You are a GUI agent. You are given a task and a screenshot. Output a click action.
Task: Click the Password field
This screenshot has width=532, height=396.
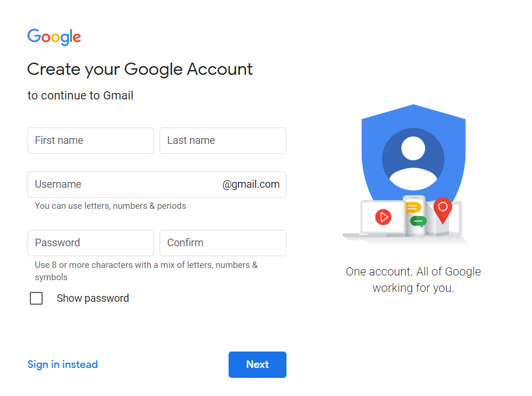click(x=90, y=243)
